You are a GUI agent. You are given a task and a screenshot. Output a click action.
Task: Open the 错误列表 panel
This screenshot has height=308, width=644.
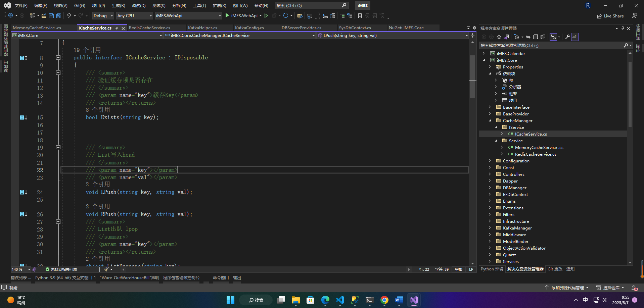pos(21,278)
